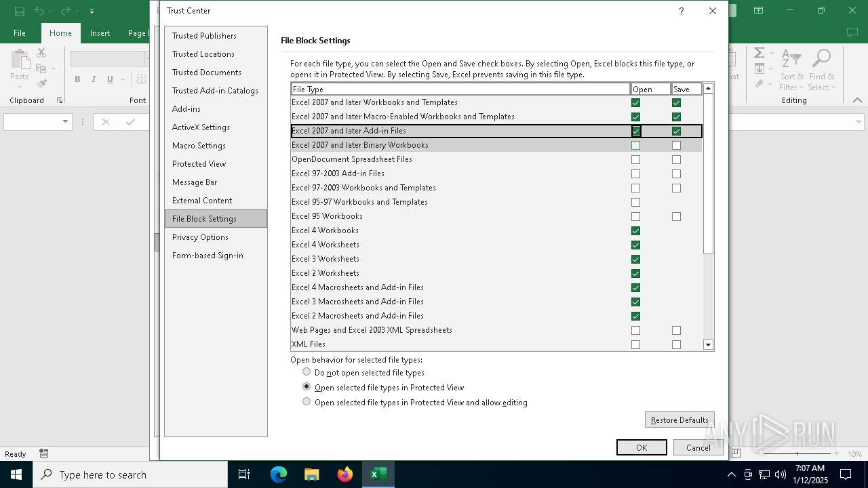Open the Sort & Filter menu
Screen dimensions: 868x488
coord(791,70)
